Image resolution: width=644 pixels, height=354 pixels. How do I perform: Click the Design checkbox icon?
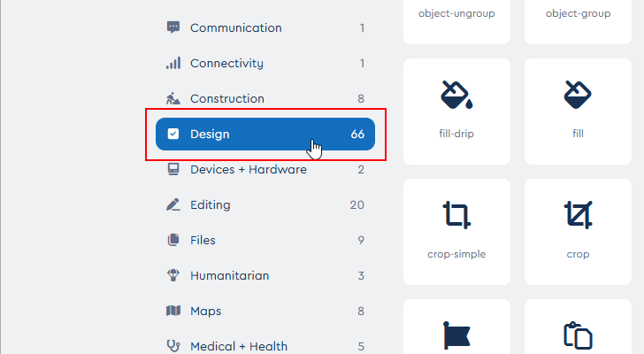point(173,135)
